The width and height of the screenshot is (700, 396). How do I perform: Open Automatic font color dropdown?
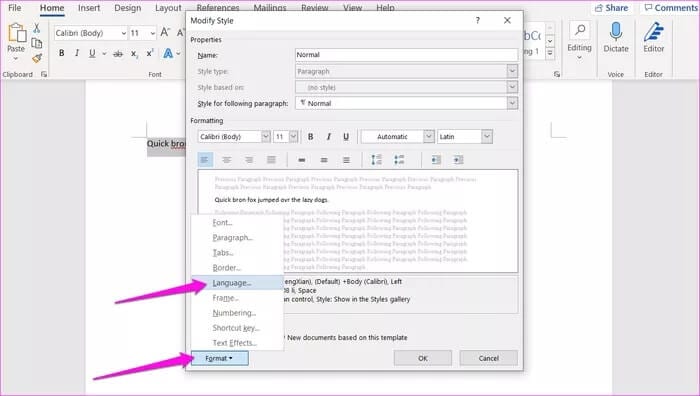(x=429, y=137)
